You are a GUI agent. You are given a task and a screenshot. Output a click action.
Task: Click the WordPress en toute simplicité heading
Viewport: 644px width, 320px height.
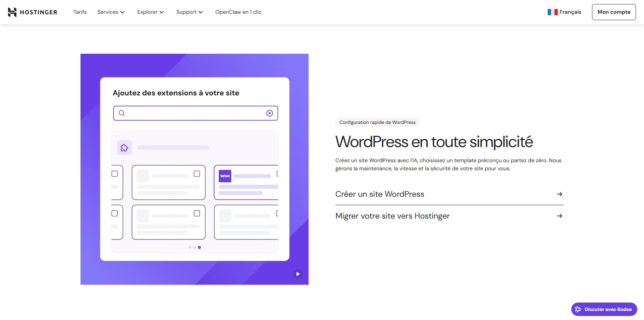pyautogui.click(x=434, y=142)
